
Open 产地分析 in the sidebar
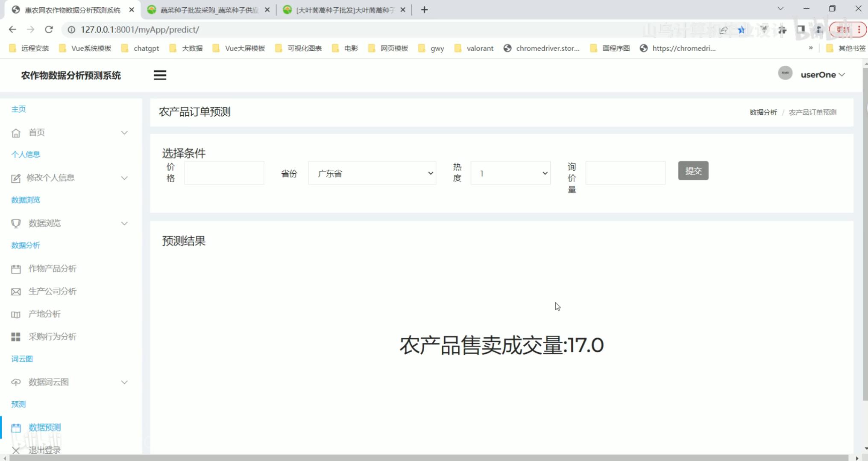tap(44, 314)
